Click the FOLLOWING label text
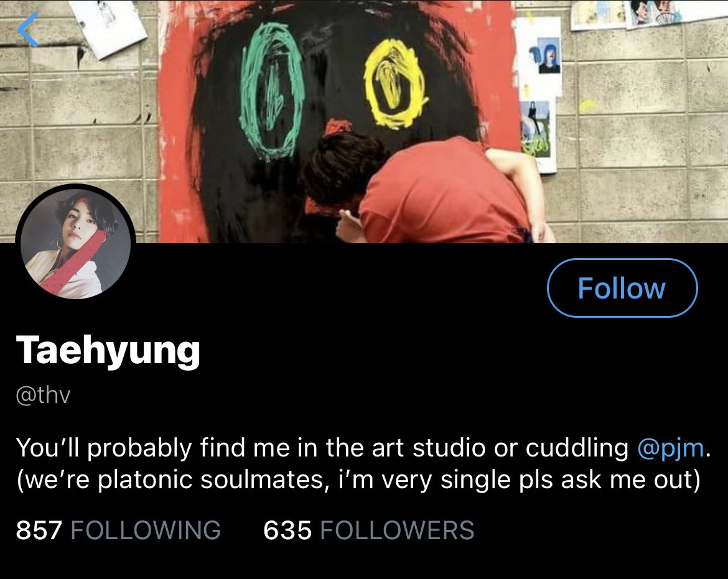The image size is (728, 579). coord(146,530)
